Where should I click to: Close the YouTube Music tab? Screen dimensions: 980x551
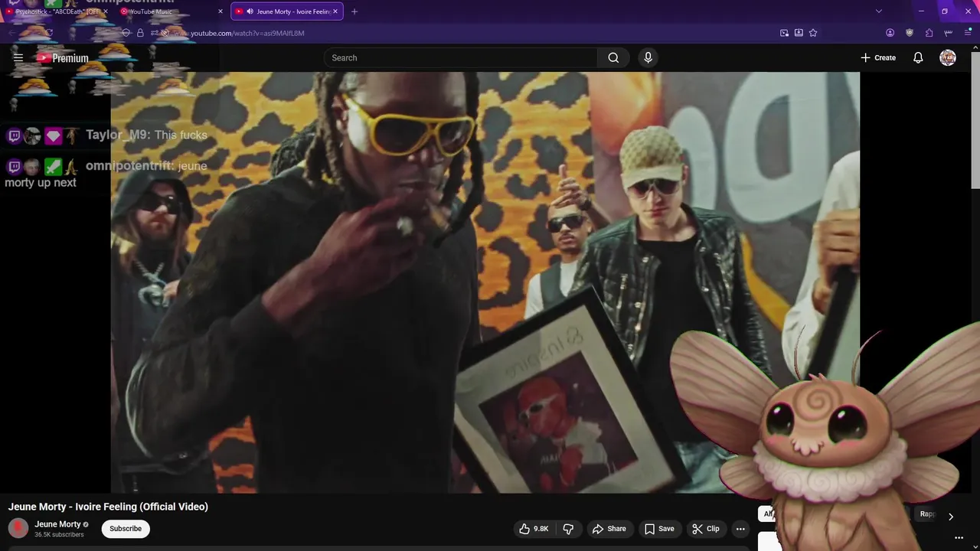(220, 11)
